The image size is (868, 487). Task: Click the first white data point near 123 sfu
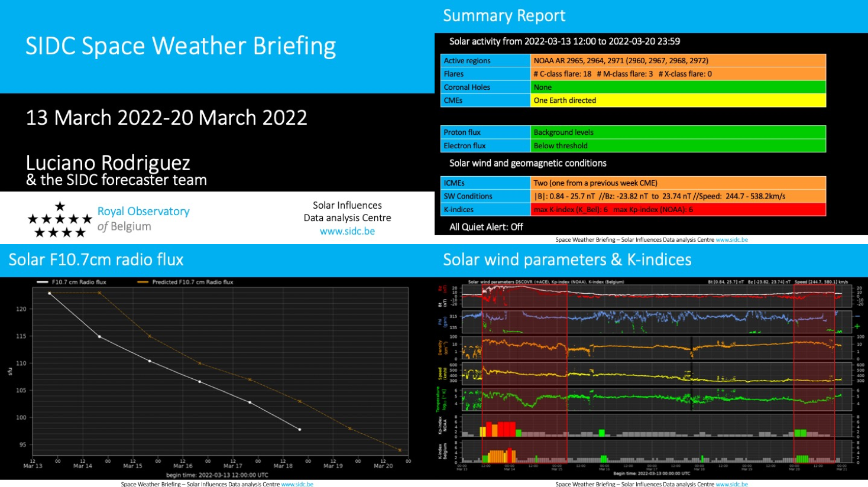click(50, 293)
